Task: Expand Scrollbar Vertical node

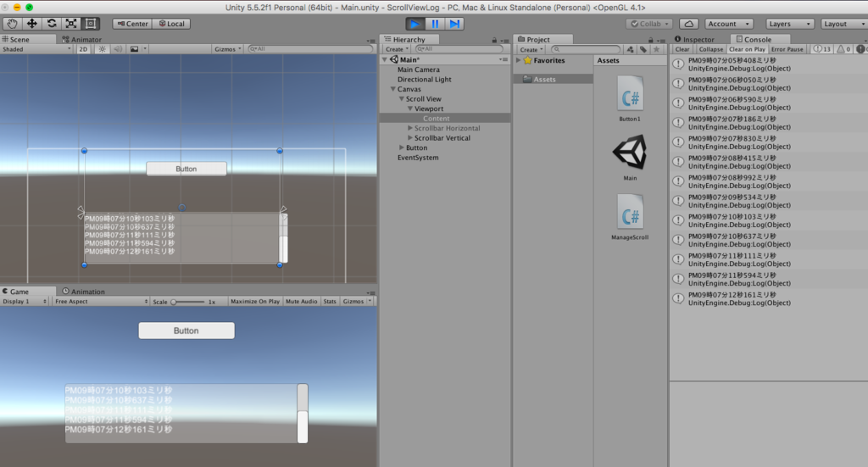Action: (x=410, y=138)
